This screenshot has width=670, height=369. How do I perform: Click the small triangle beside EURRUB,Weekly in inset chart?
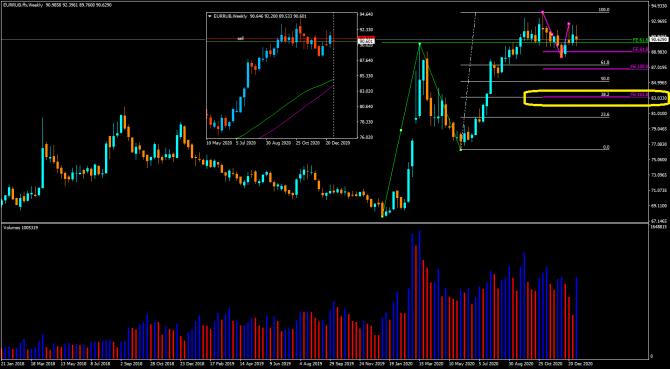[209, 16]
